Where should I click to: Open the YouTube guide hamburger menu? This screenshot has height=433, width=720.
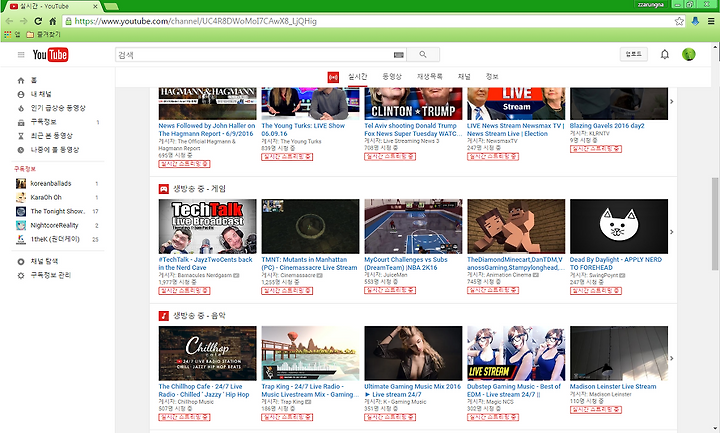pyautogui.click(x=21, y=55)
